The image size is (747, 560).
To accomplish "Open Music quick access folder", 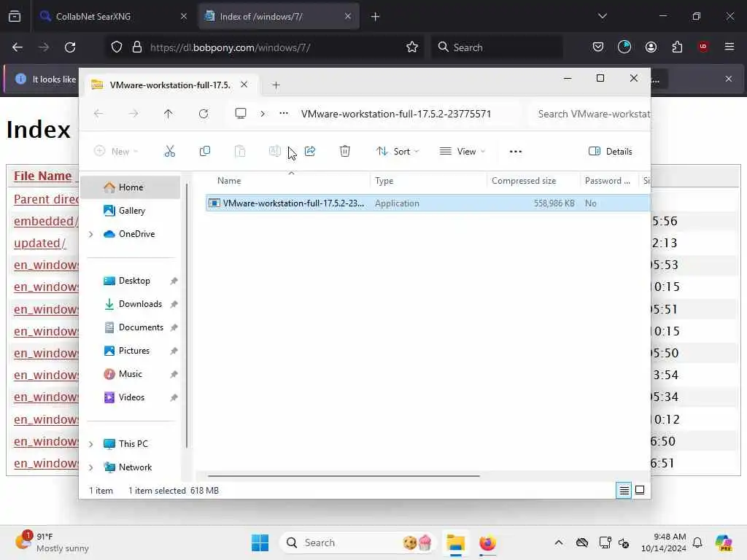I will tap(130, 374).
